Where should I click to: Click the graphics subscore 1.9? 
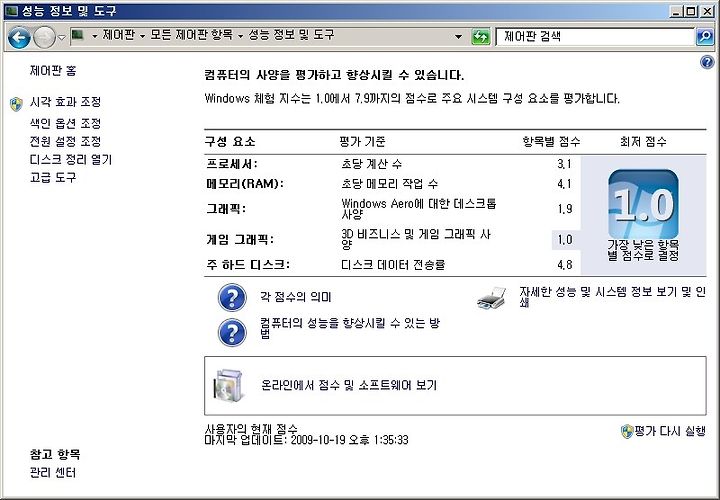pyautogui.click(x=564, y=209)
